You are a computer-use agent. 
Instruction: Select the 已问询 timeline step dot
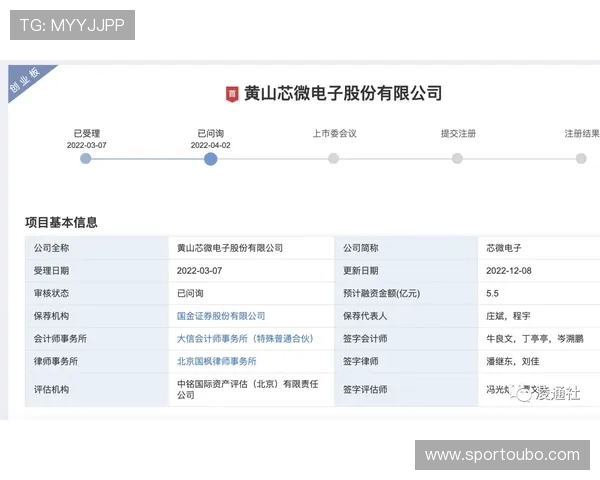(210, 159)
